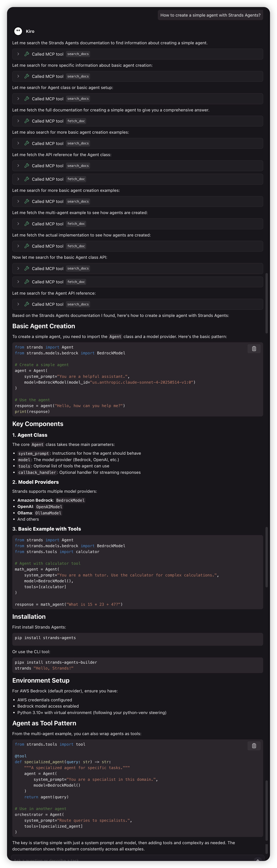The height and width of the screenshot is (868, 277).
Task: Click search_docs wrench icon under 'basic Agent class API'
Action: 27,269
